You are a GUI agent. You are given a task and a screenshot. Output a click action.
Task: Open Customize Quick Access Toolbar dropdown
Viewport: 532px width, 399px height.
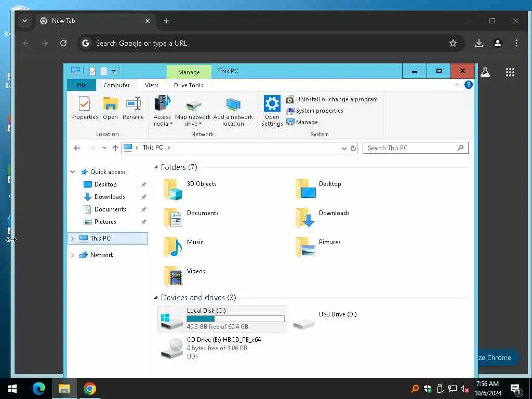pos(114,72)
